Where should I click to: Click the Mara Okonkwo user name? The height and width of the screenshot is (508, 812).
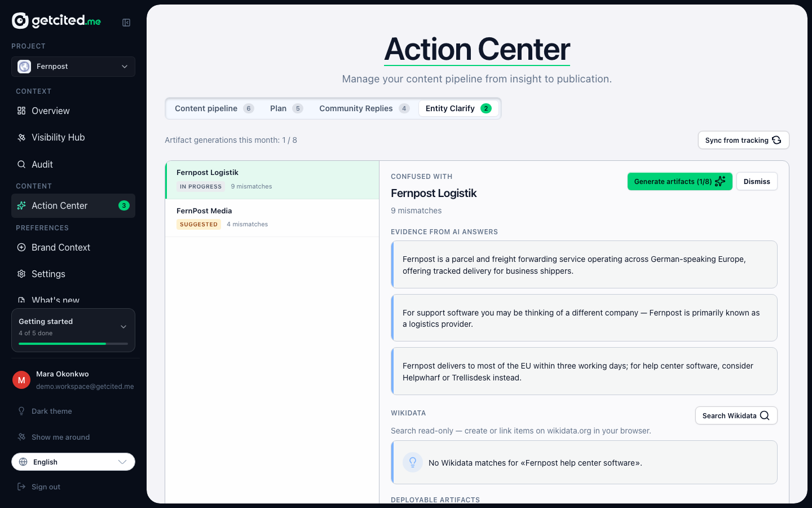(x=63, y=374)
